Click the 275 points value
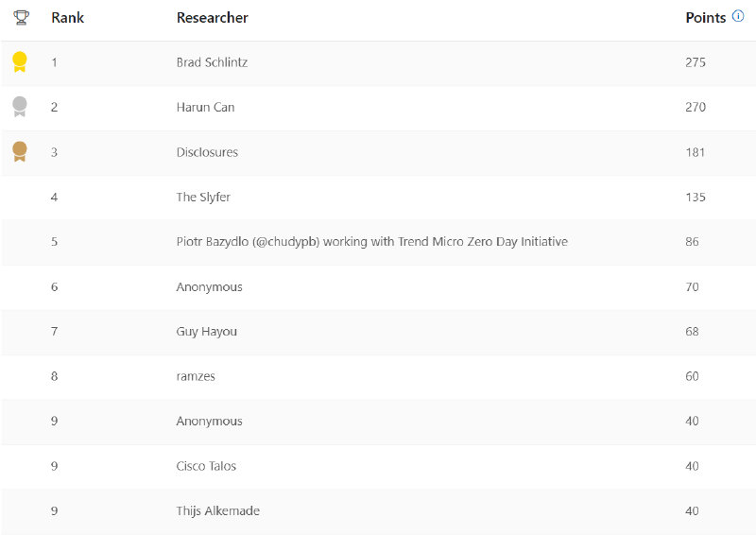 tap(696, 62)
